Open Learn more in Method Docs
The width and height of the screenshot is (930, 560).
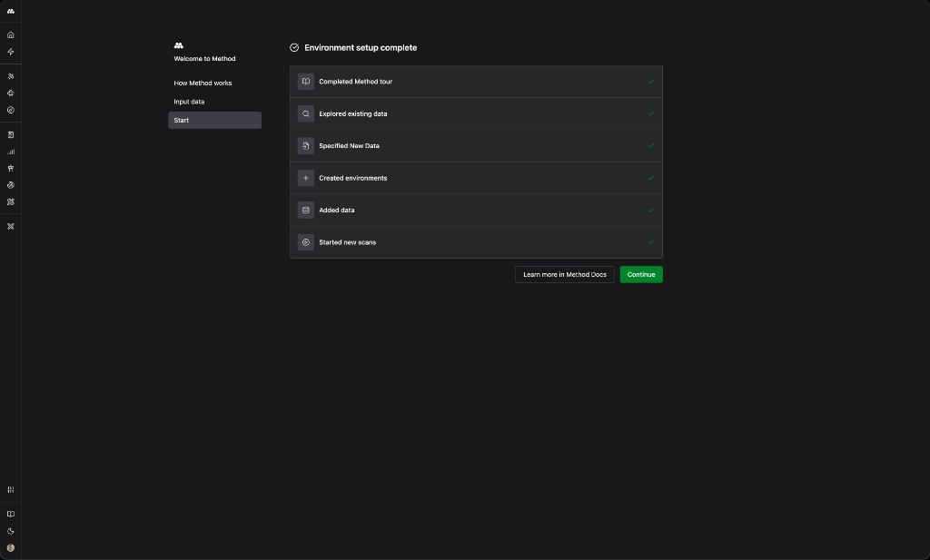565,274
